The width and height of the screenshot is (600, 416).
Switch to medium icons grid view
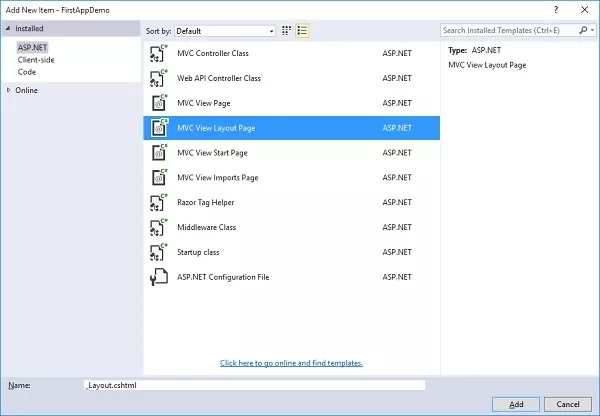pyautogui.click(x=286, y=31)
